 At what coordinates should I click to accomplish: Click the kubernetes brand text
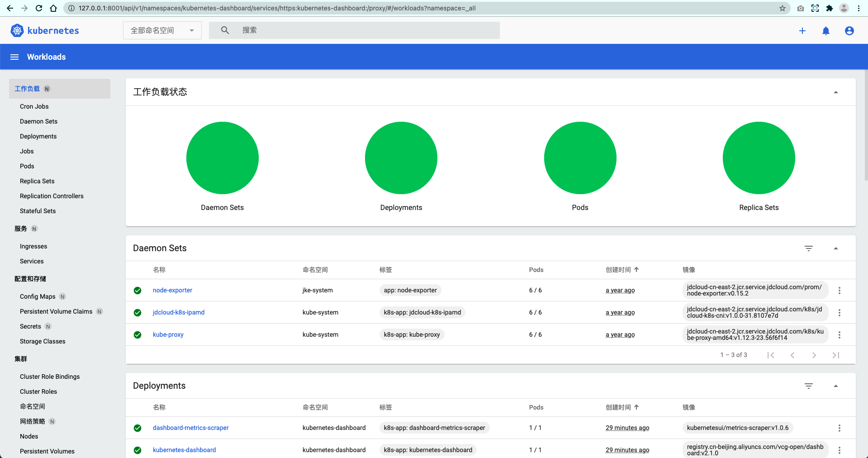pyautogui.click(x=53, y=30)
